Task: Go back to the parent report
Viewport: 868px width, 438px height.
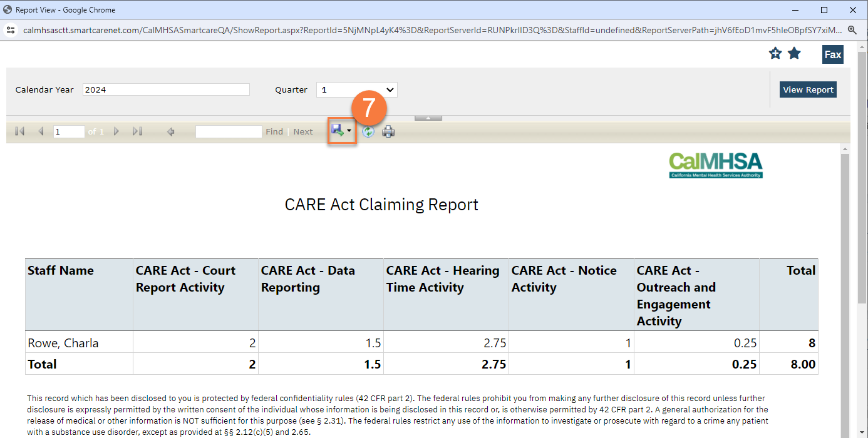Action: click(x=170, y=131)
